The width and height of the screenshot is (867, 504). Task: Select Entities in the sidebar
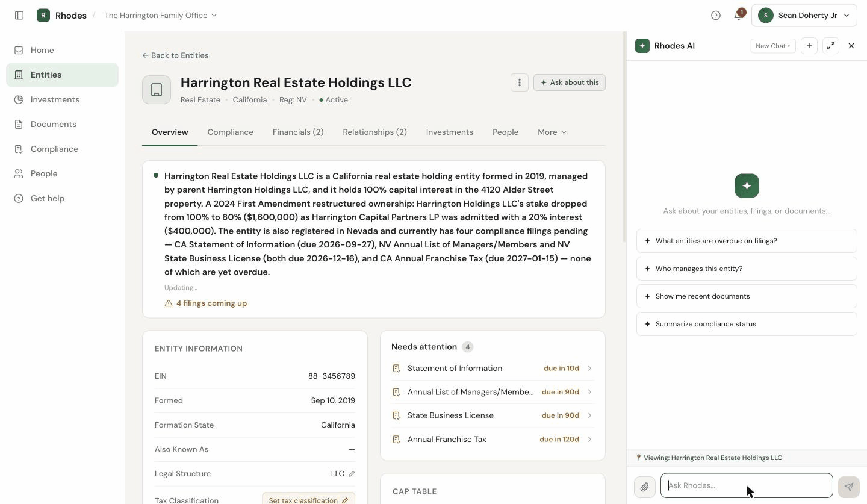pyautogui.click(x=63, y=75)
